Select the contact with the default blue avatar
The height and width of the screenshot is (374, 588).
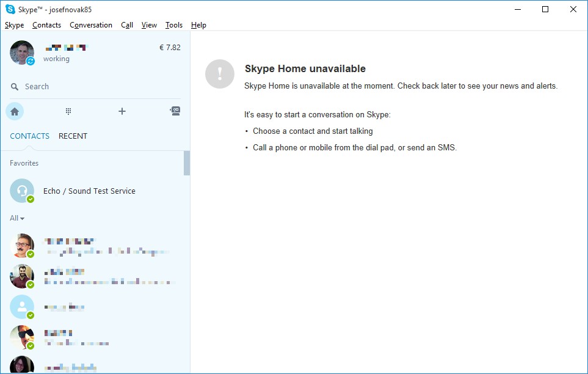(22, 307)
